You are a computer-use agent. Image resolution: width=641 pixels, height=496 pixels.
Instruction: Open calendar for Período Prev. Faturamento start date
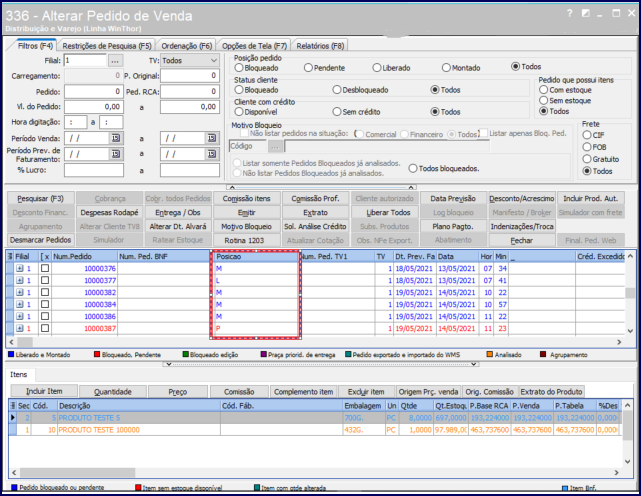[116, 154]
